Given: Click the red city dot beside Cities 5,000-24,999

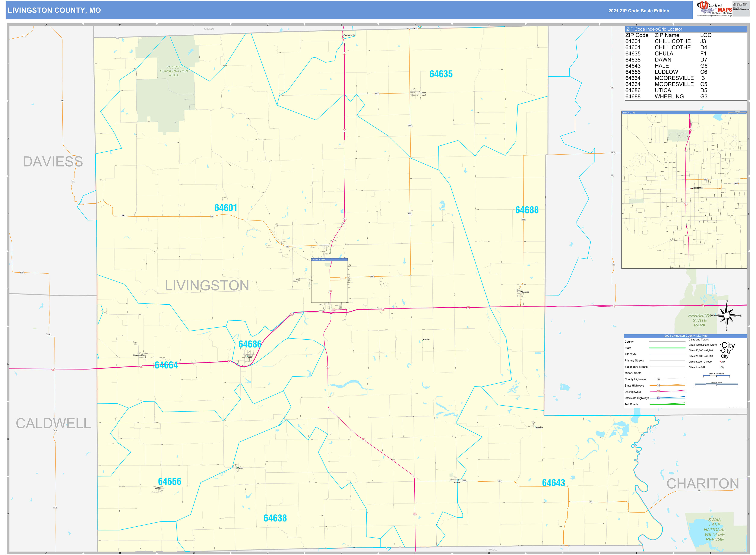Looking at the screenshot, I should pyautogui.click(x=720, y=362).
